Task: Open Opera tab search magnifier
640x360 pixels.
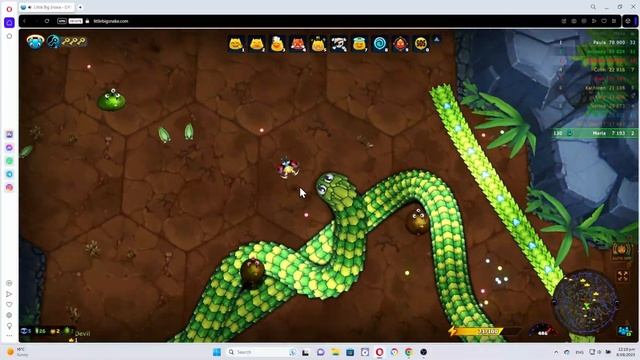Action: coord(593,7)
